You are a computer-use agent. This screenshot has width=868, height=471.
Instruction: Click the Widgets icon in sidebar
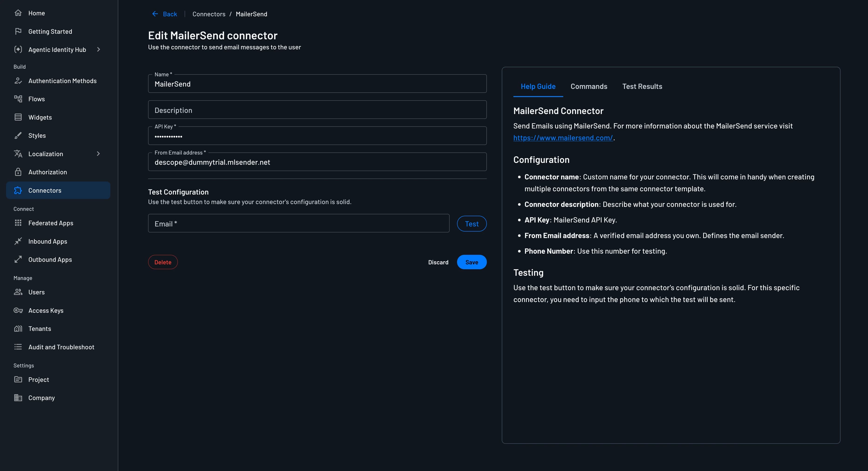18,117
